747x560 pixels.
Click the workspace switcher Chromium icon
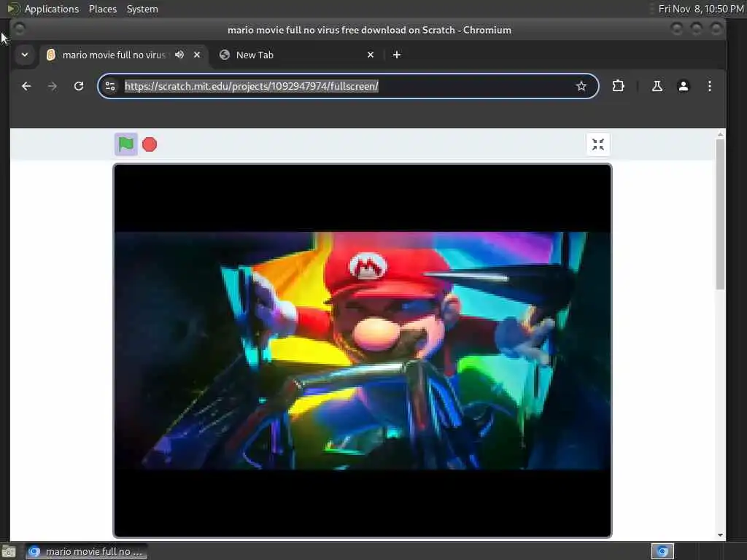coord(662,551)
